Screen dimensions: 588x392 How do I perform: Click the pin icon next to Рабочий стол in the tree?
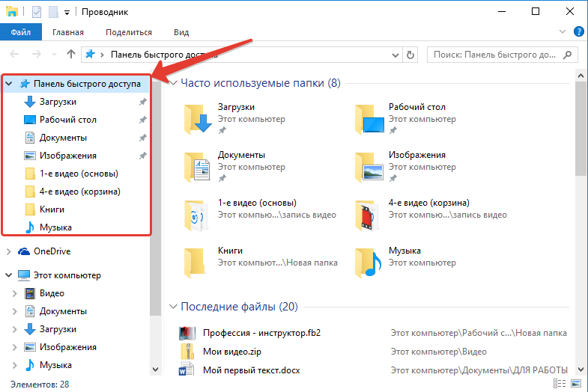pos(142,120)
